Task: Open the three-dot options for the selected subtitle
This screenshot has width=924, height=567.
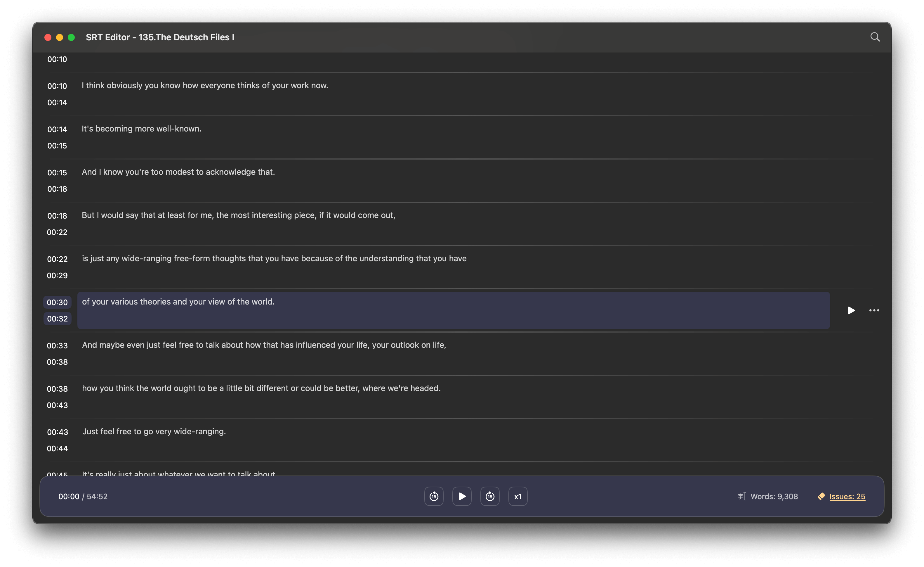Action: tap(874, 310)
